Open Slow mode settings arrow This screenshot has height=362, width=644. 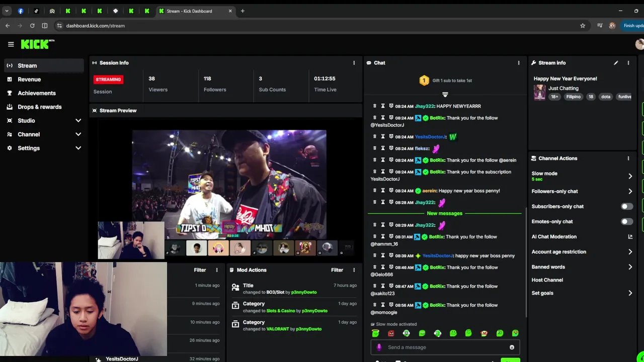click(630, 176)
